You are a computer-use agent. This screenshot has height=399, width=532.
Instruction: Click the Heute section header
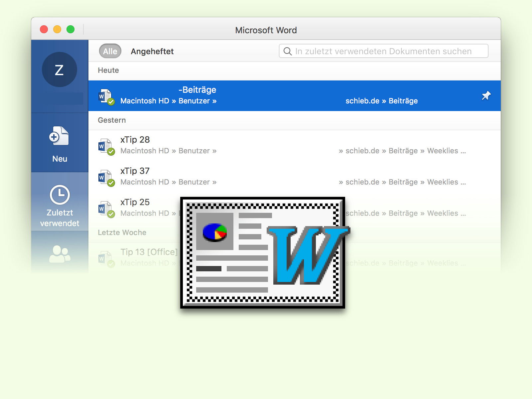point(108,70)
